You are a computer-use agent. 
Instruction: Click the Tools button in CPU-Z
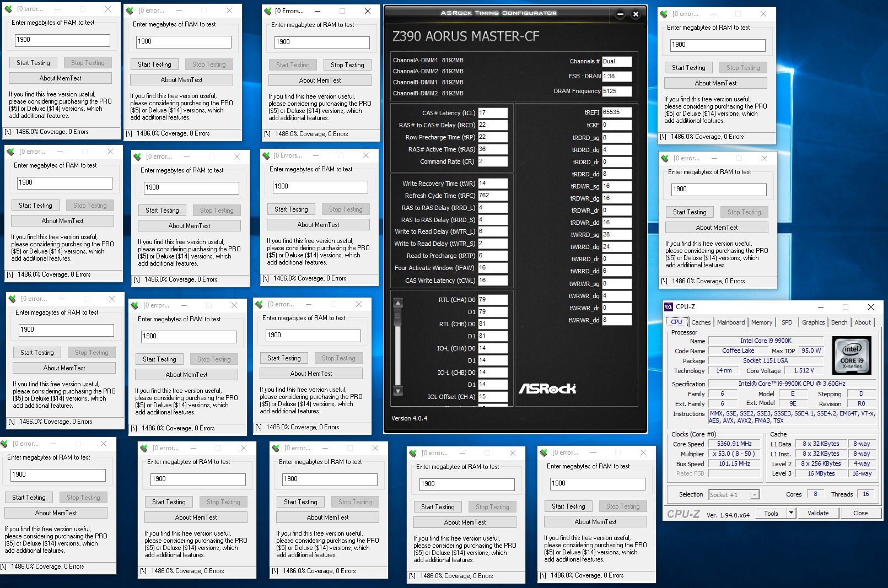tap(771, 513)
